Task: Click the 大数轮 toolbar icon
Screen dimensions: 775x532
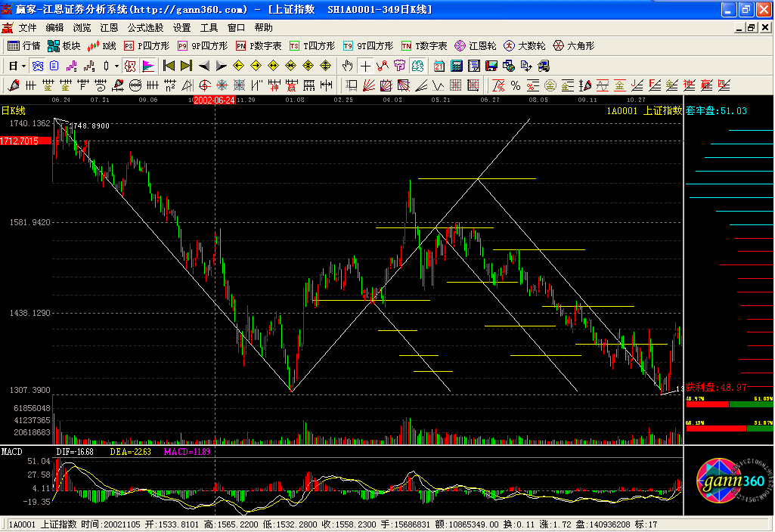Action: pos(524,46)
